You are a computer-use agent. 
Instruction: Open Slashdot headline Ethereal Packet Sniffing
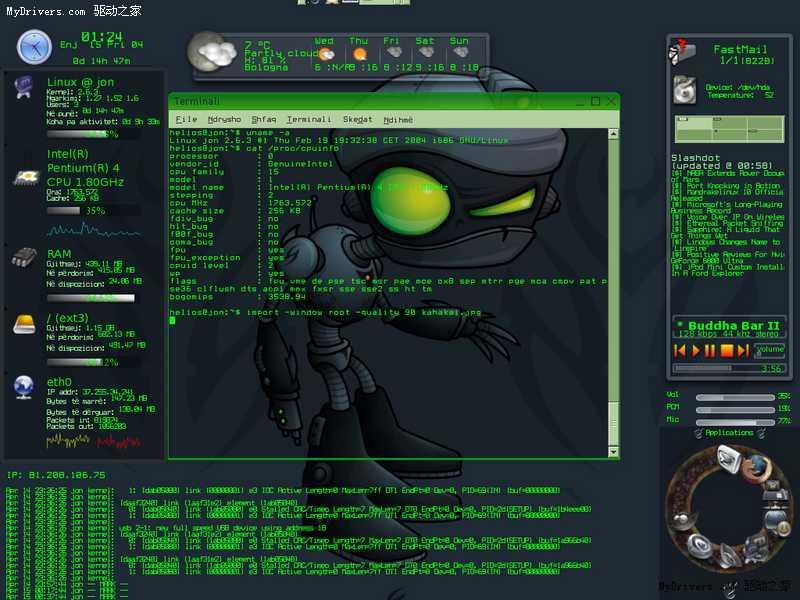tap(728, 223)
